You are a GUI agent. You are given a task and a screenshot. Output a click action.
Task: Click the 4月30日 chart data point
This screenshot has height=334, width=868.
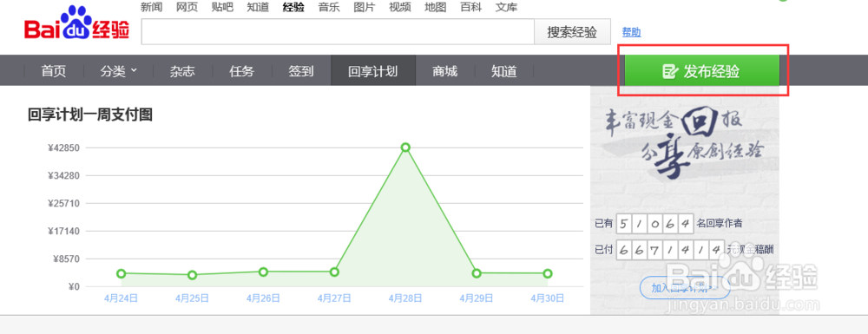pos(548,273)
